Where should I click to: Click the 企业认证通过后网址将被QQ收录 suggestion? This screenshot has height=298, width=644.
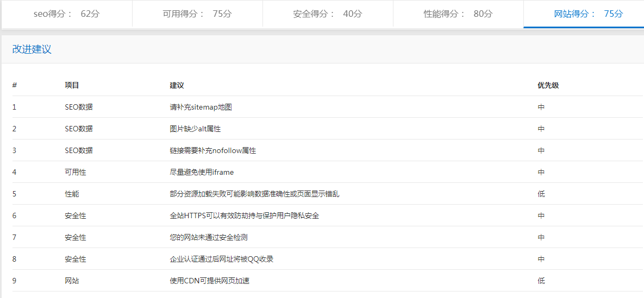pos(222,259)
